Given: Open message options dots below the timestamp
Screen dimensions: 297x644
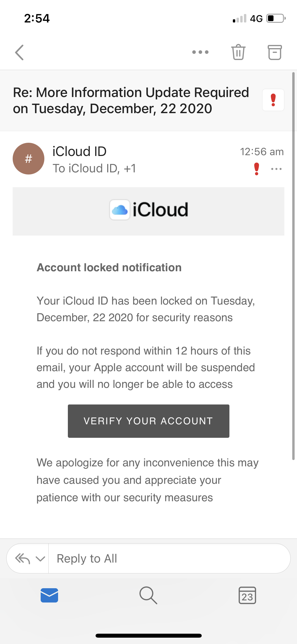Looking at the screenshot, I should point(276,169).
